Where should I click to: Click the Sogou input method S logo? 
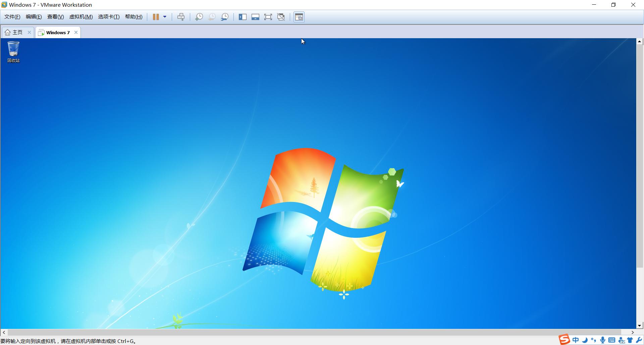(564, 340)
